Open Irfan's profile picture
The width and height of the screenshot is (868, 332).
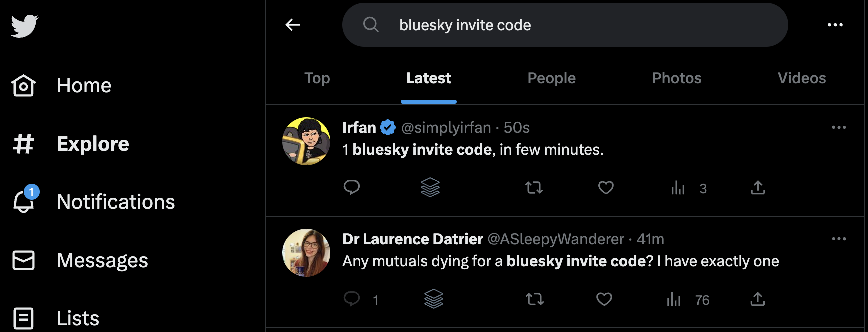pyautogui.click(x=306, y=141)
